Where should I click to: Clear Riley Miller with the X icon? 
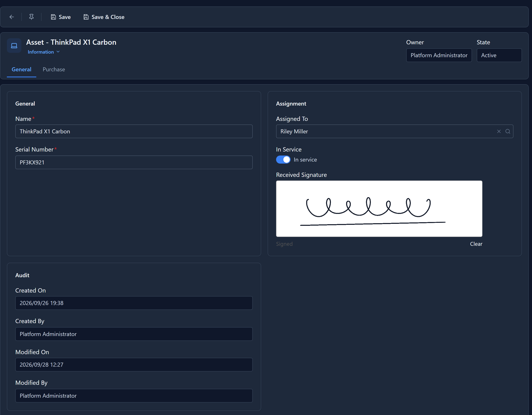[x=499, y=132]
